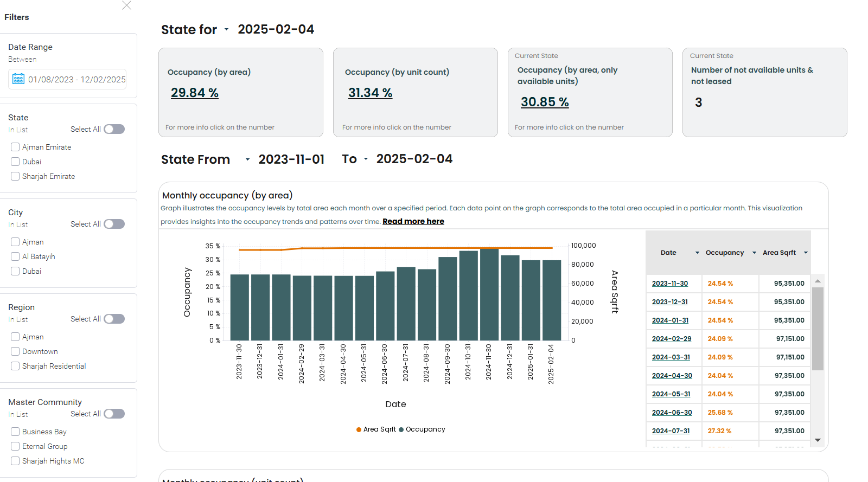Click the table scrollbar down arrow
Screen dimensions: 868x482
tap(818, 440)
